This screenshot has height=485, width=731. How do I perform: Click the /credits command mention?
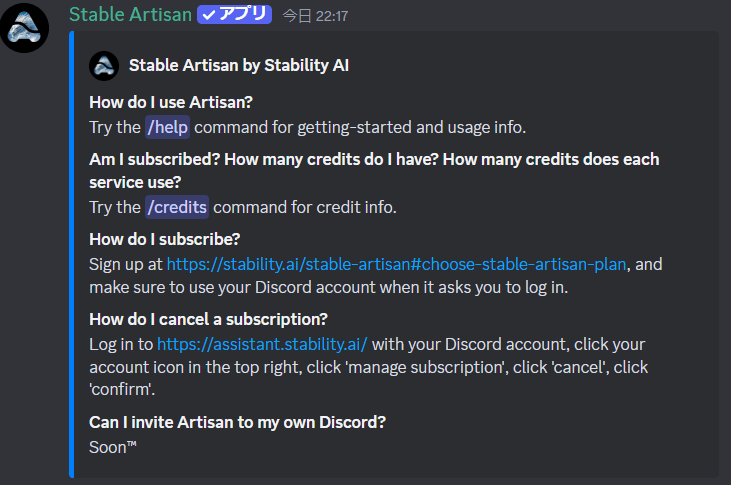click(177, 207)
